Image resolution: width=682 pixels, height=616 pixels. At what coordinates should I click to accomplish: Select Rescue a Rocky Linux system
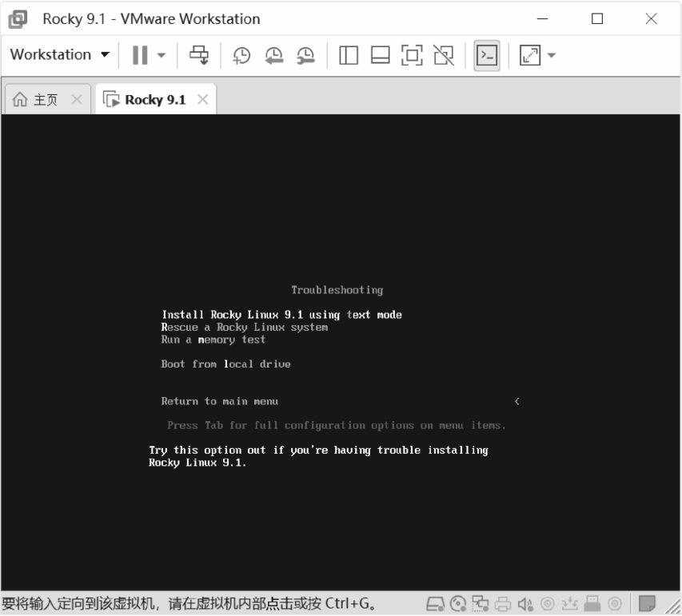245,328
